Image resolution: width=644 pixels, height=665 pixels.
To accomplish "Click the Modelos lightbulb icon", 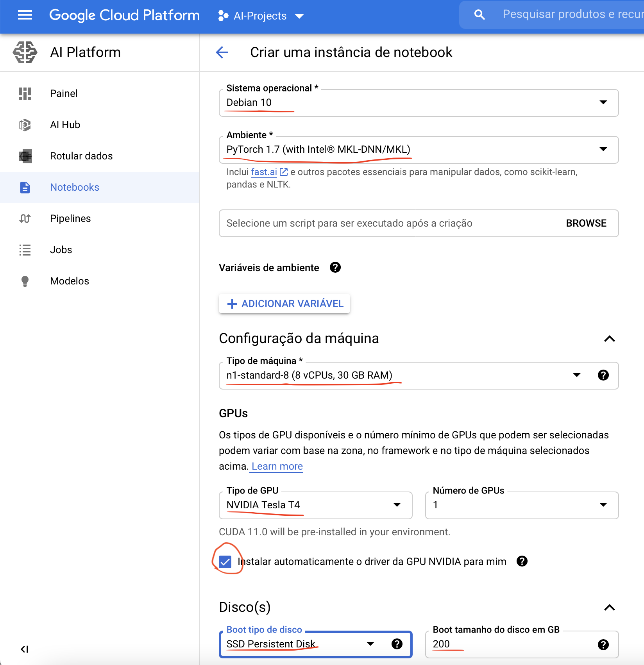I will 25,281.
